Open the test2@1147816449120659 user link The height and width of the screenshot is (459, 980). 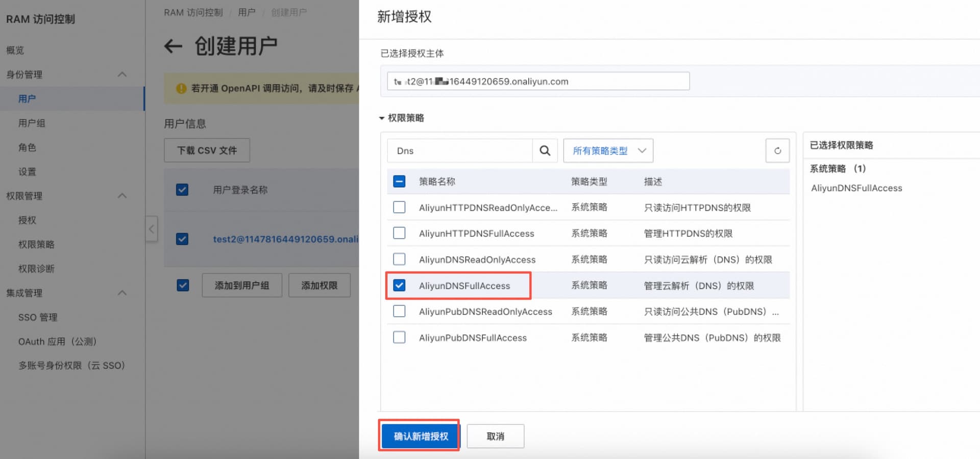286,239
